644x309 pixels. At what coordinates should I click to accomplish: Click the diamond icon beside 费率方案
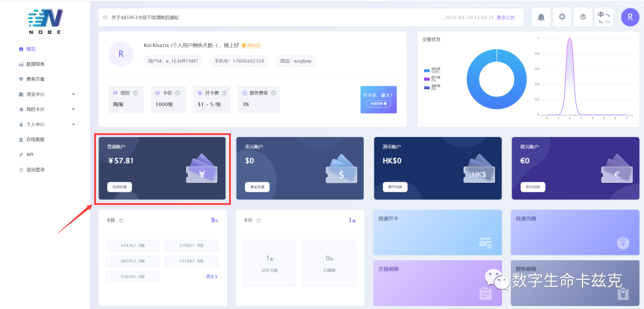pyautogui.click(x=21, y=79)
